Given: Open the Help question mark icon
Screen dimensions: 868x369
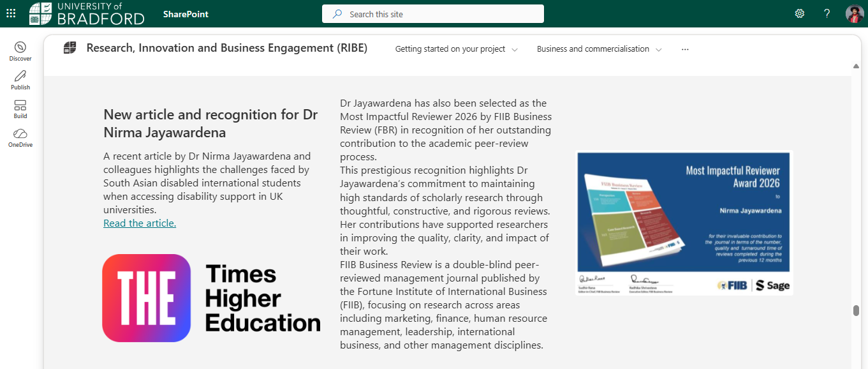Looking at the screenshot, I should pyautogui.click(x=827, y=13).
